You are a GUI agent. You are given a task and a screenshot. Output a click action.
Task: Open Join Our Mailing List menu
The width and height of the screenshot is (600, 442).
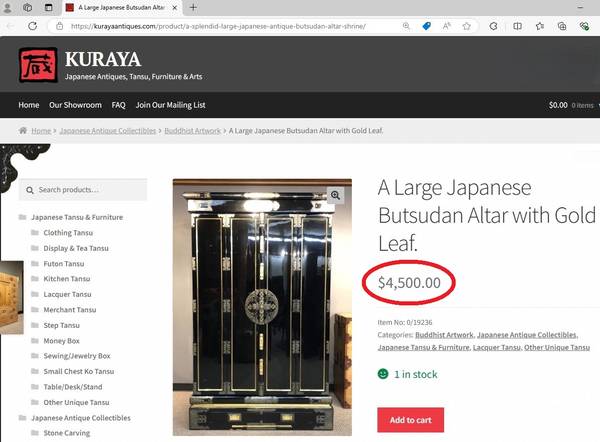click(x=170, y=105)
